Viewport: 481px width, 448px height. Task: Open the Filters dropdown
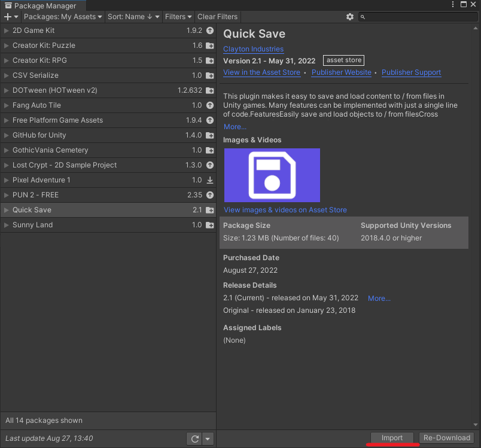pos(178,17)
